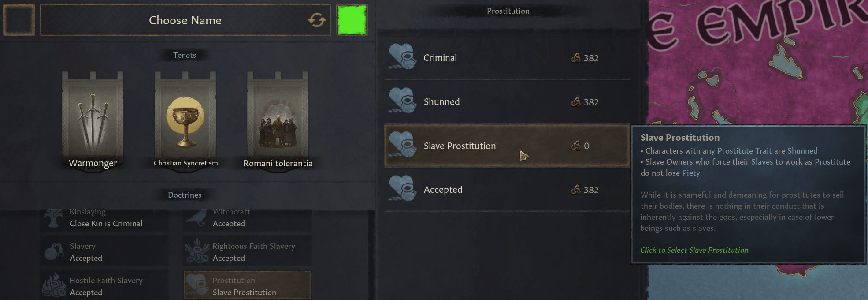
Task: Select the Christian Syncretism chalice banner
Action: [x=185, y=121]
